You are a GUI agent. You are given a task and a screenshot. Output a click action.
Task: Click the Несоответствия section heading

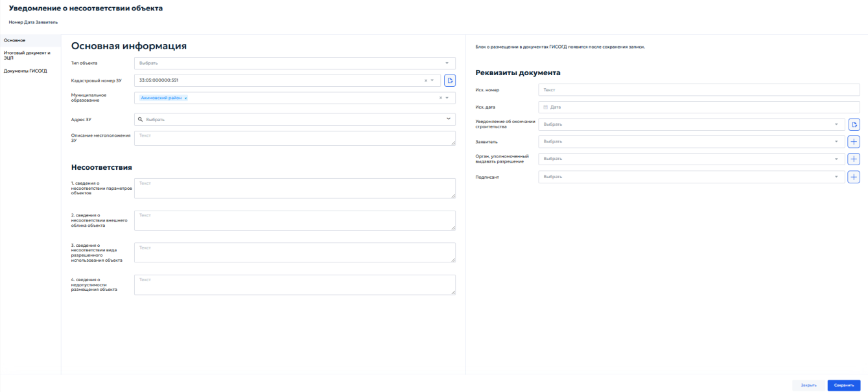[102, 167]
